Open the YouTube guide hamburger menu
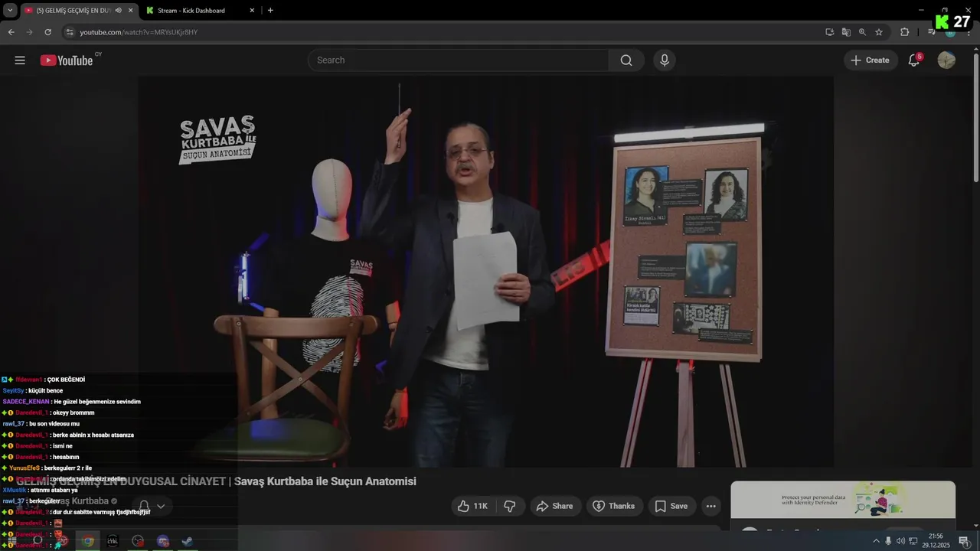The width and height of the screenshot is (980, 551). (x=20, y=60)
